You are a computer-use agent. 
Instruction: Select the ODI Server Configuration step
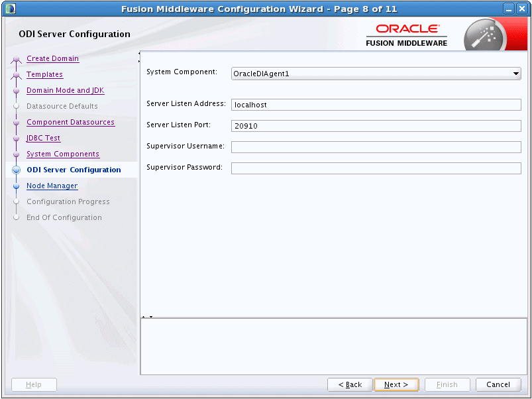coord(74,170)
